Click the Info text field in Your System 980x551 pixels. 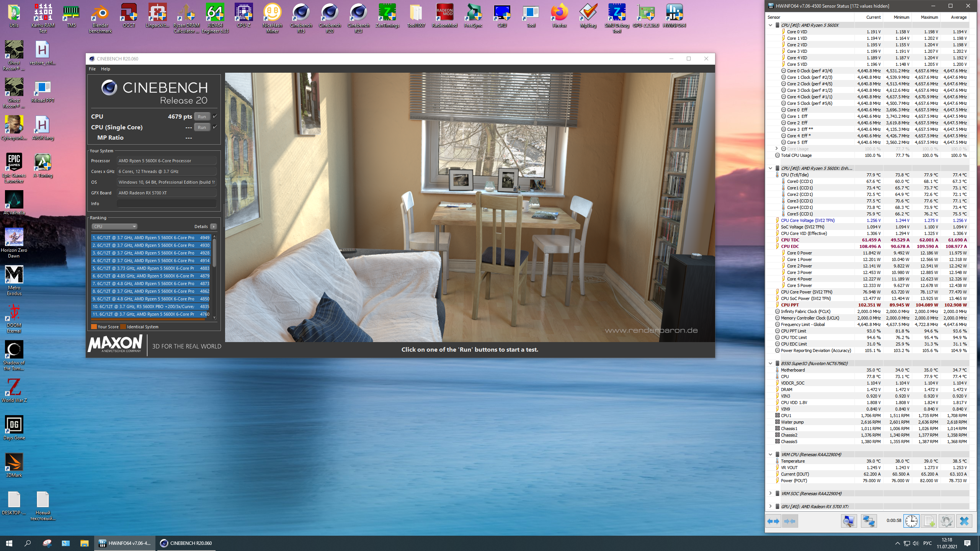(167, 204)
